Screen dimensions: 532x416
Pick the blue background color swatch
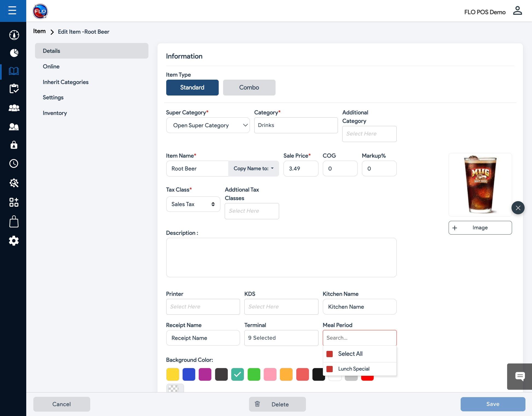(189, 374)
